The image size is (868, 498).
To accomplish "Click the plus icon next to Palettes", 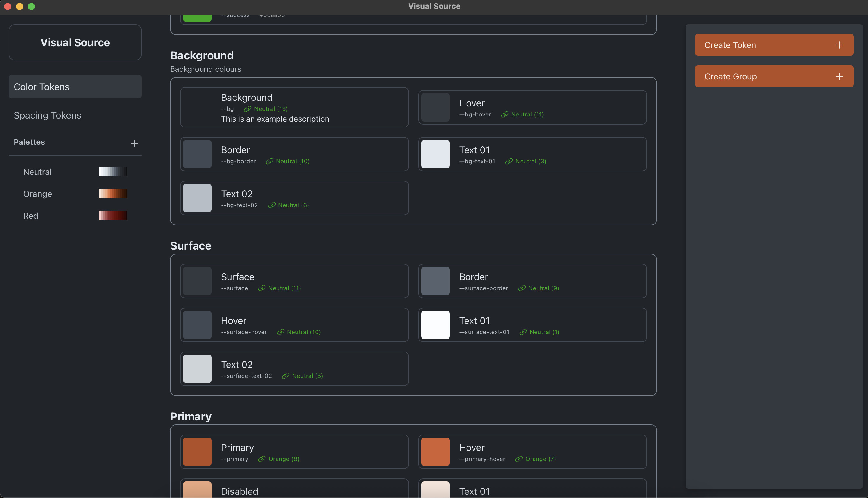I will tap(134, 143).
